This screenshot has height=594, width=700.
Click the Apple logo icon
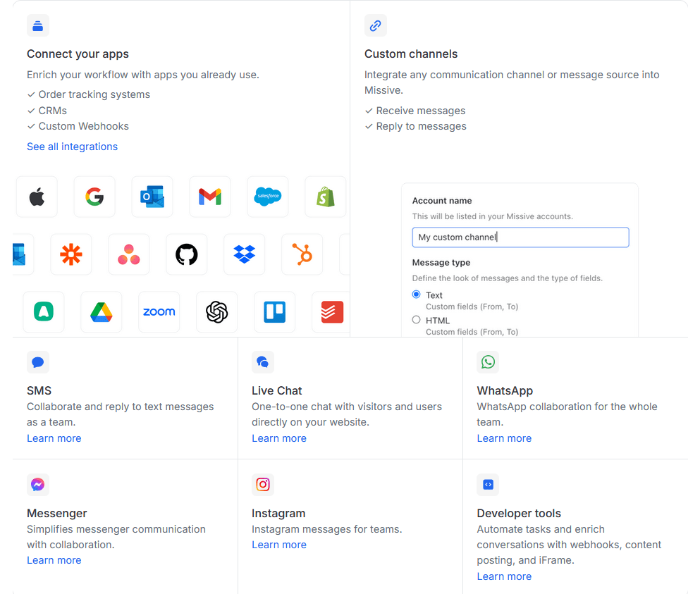point(37,197)
